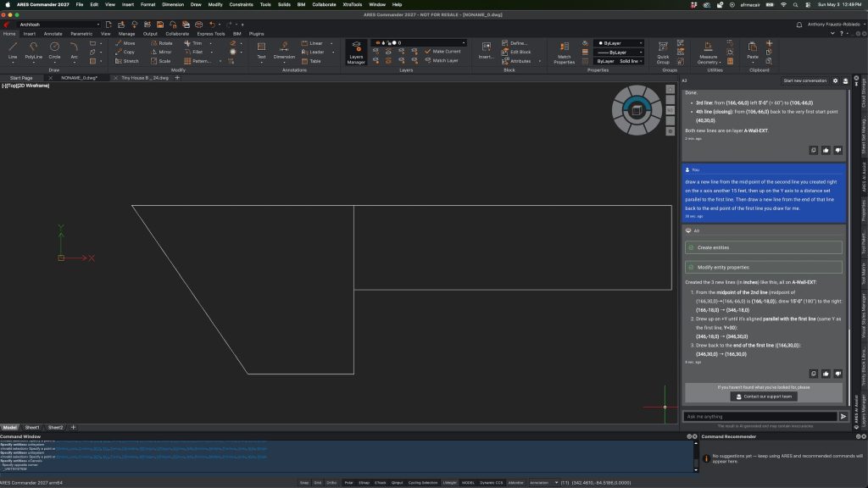Click Paste in Clipboard group

[753, 50]
